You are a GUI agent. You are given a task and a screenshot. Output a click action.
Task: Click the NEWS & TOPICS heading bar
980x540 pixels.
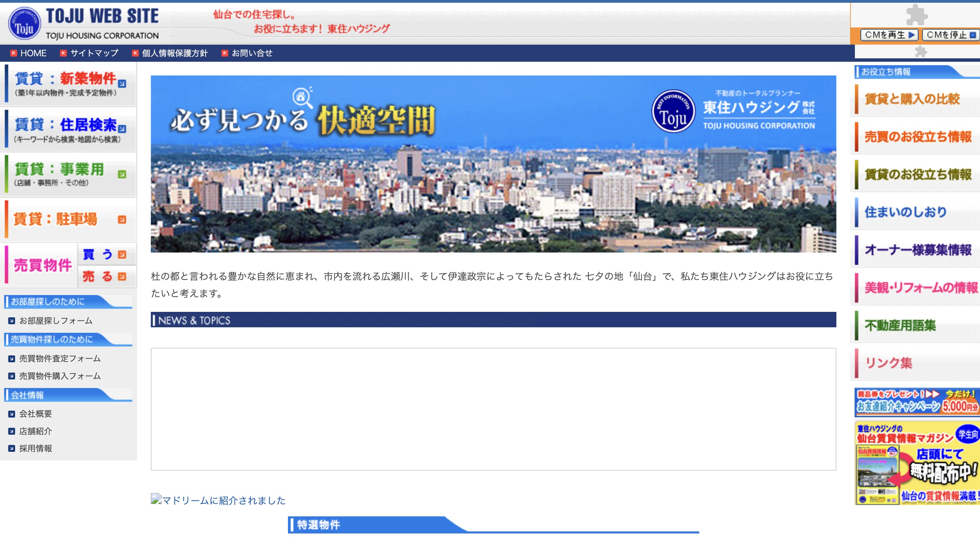click(493, 320)
